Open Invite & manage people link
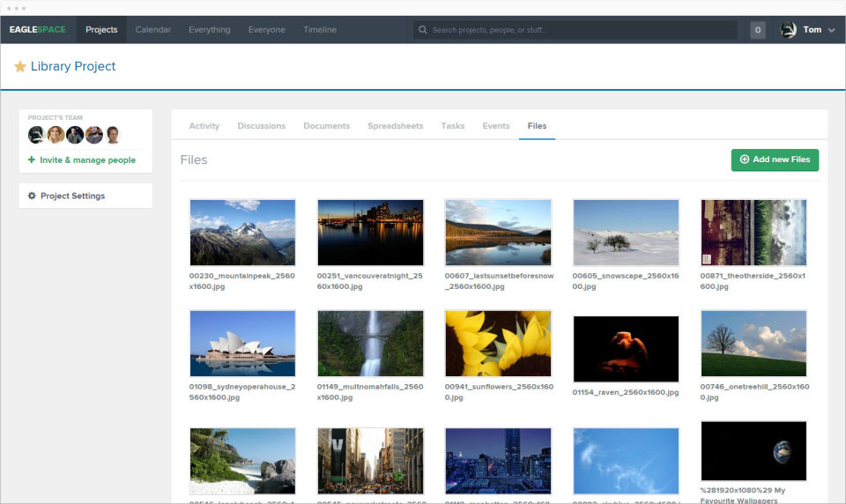This screenshot has height=504, width=846. pos(87,160)
